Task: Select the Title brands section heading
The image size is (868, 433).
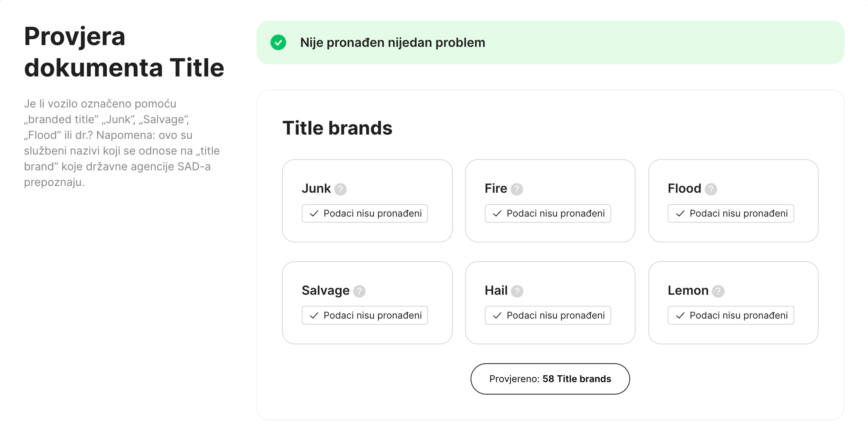Action: coord(338,128)
